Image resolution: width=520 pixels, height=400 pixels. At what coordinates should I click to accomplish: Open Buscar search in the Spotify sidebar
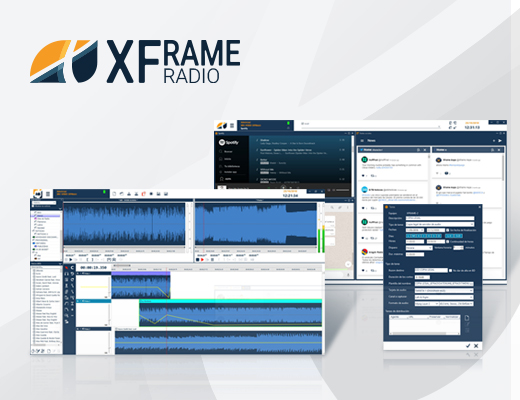coord(226,151)
